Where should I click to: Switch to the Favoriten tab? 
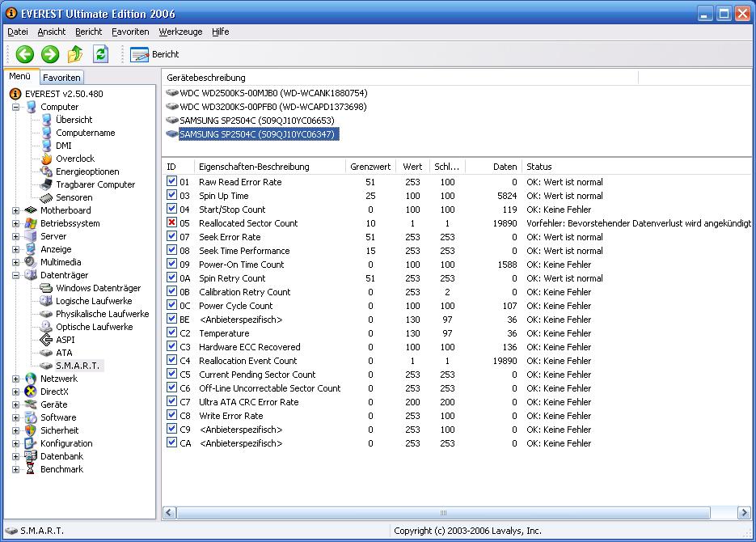(61, 77)
